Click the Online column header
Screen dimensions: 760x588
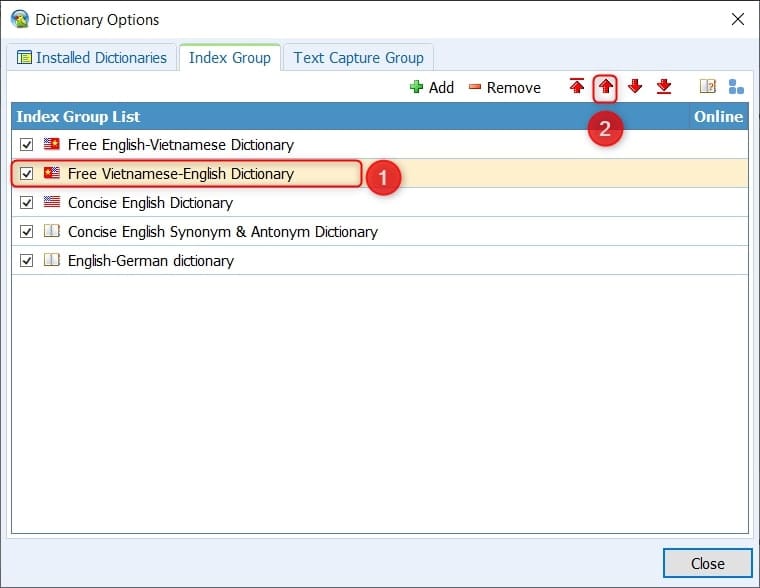(x=719, y=116)
